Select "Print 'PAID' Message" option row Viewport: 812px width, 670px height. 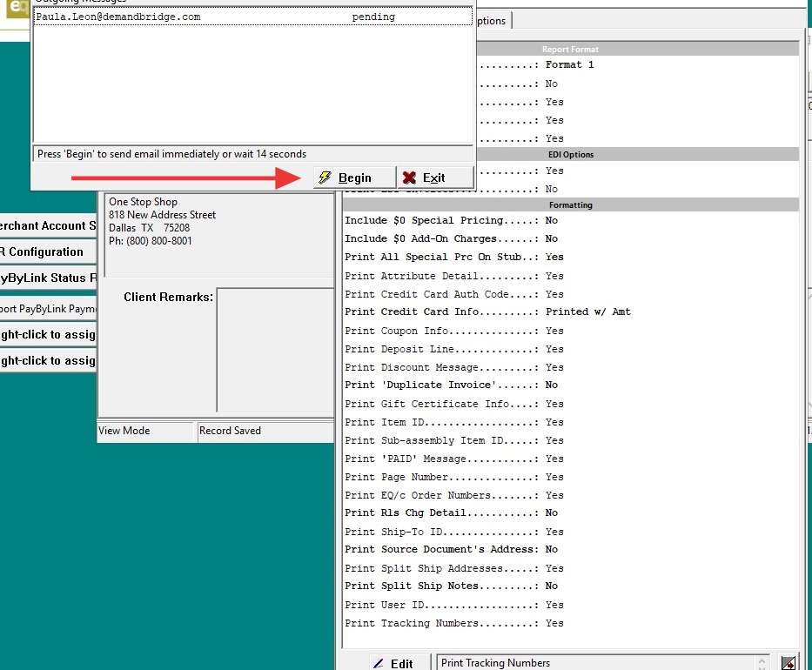[570, 459]
